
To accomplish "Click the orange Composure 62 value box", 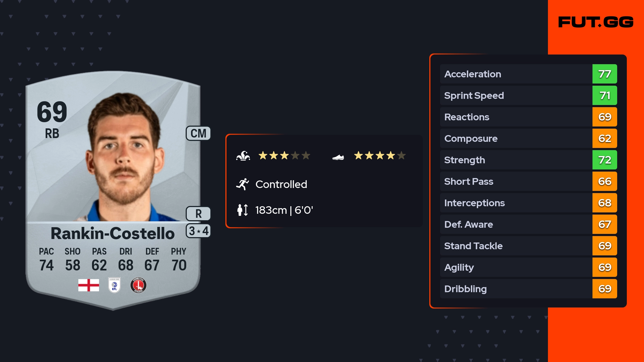I will pyautogui.click(x=605, y=139).
